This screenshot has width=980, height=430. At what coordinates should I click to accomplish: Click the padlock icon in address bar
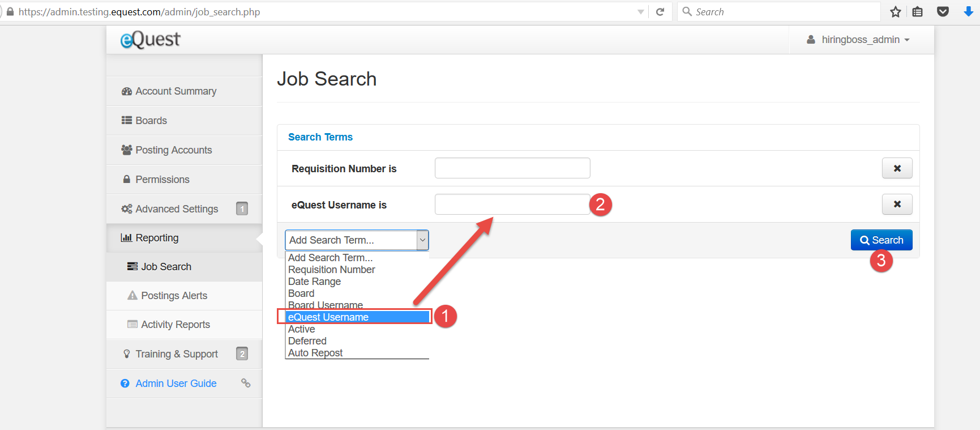pyautogui.click(x=10, y=12)
